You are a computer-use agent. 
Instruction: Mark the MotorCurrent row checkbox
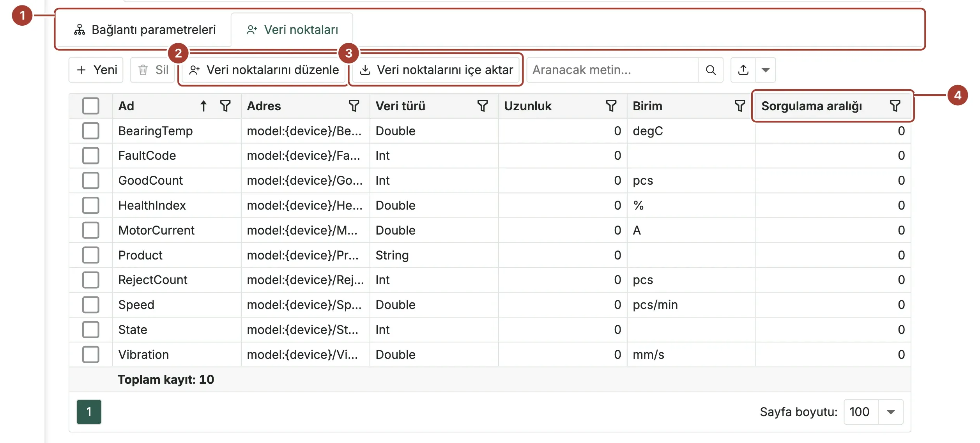click(x=91, y=230)
